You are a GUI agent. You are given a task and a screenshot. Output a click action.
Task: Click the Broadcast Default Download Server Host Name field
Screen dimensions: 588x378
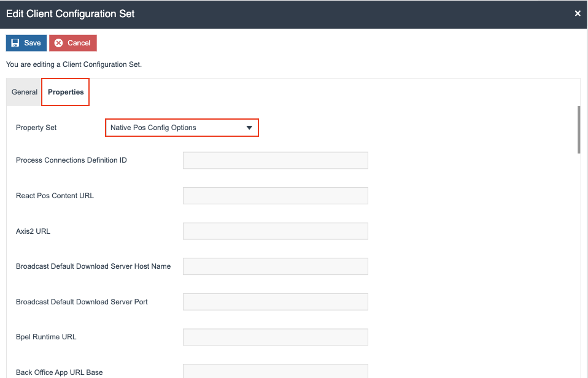coord(275,266)
